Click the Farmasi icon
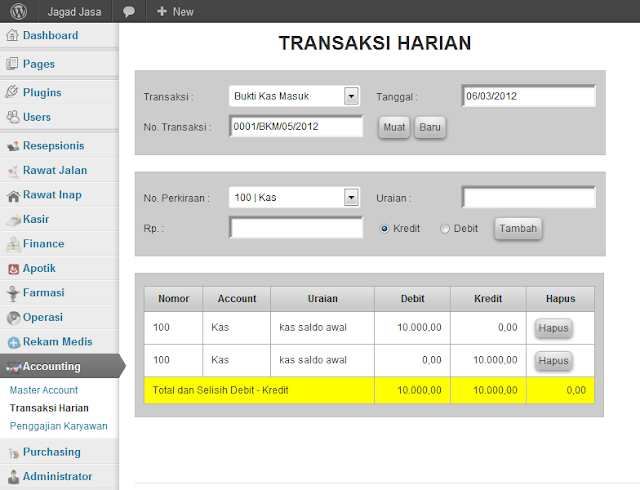The image size is (640, 490). pos(13,294)
